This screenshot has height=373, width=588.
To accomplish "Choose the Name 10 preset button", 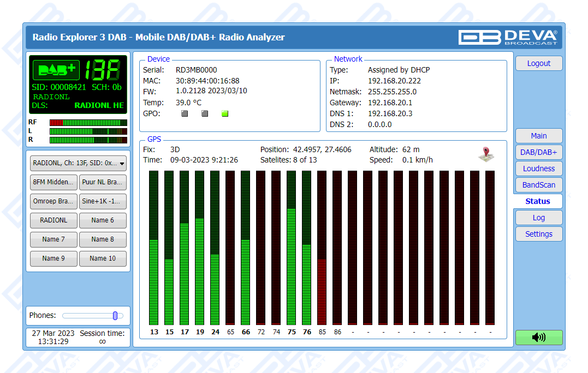I will [103, 258].
